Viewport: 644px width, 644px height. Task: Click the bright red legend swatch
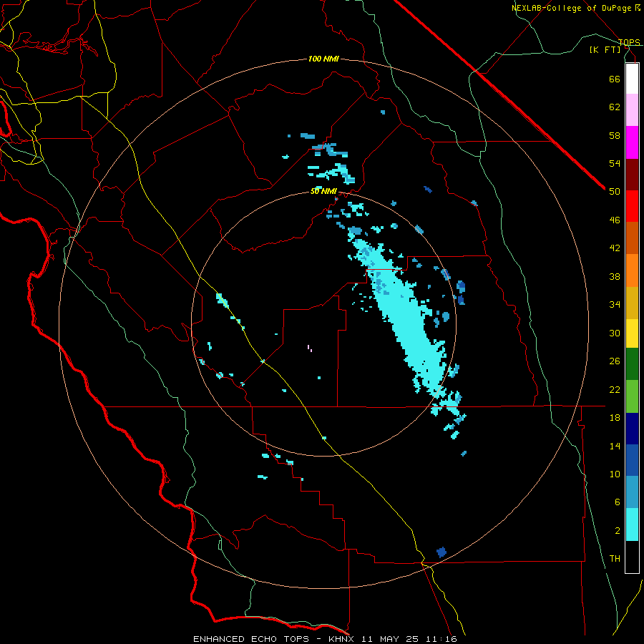coord(632,206)
